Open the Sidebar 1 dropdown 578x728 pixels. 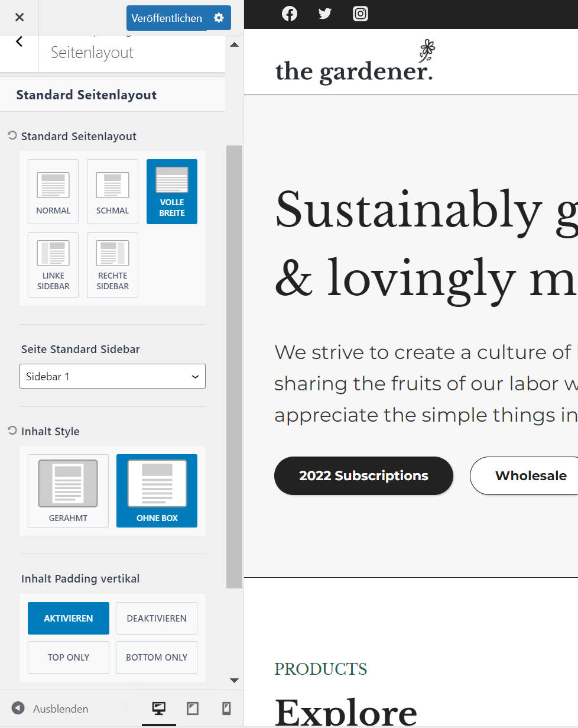[x=112, y=376]
